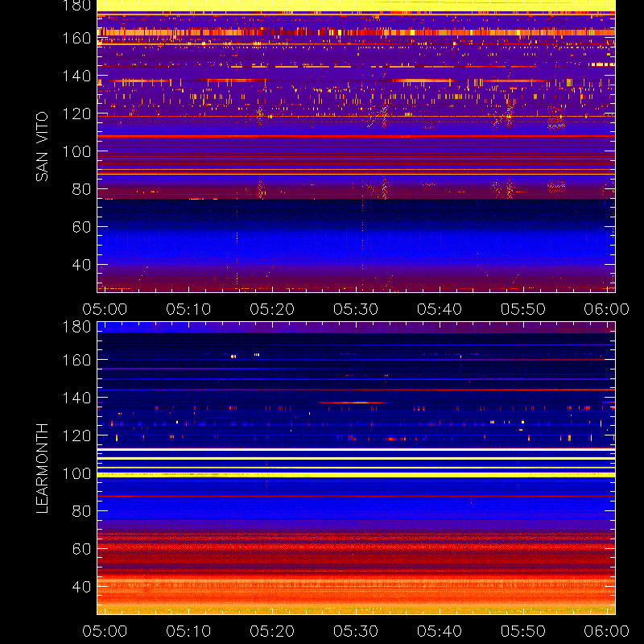Click the 05:30 time label under Learmonth plot
644x644 pixels.
356,631
